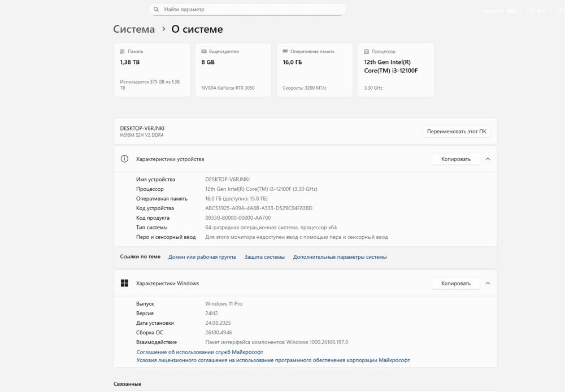Open the Домен или рабочая группа link
The image size is (565, 392).
click(202, 257)
